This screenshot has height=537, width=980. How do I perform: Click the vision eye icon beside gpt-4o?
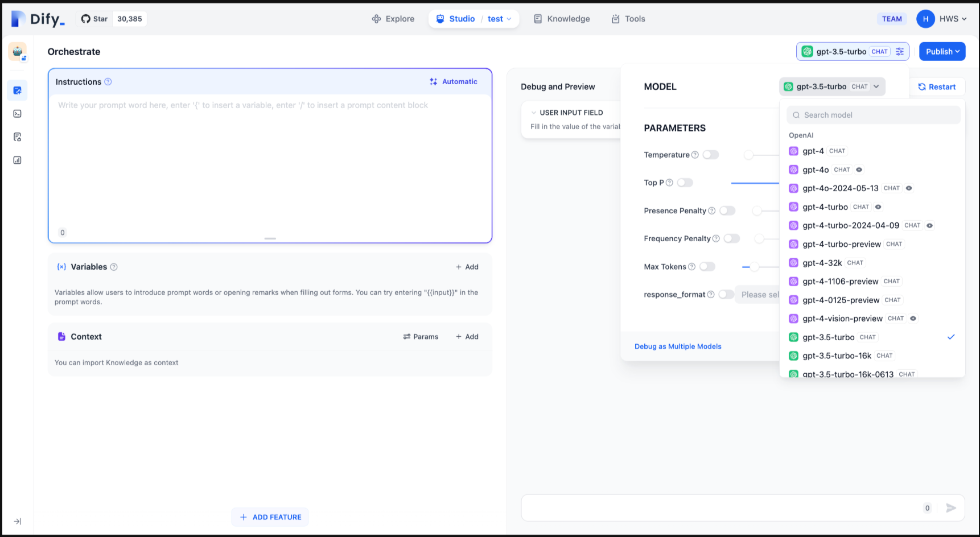[859, 170]
